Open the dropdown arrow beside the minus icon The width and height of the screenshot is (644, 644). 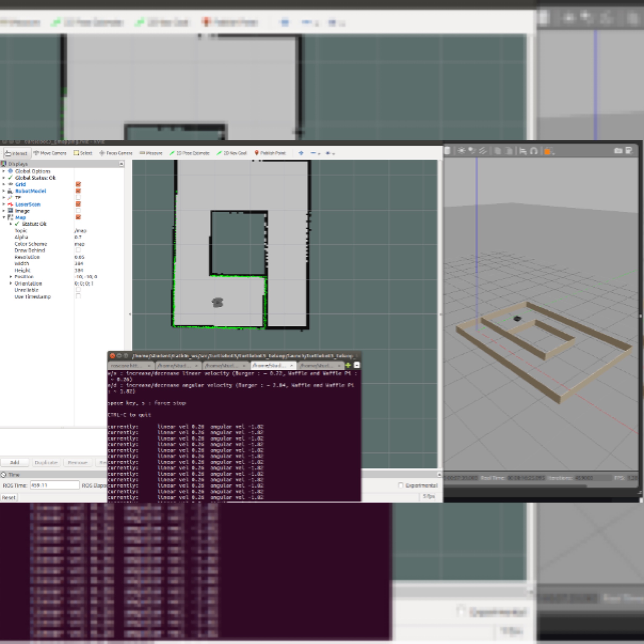click(x=319, y=154)
